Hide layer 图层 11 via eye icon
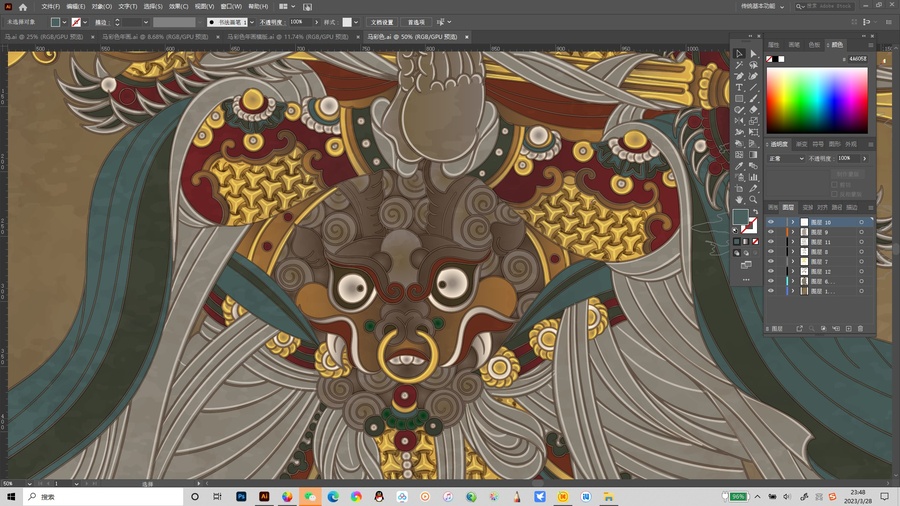This screenshot has height=506, width=900. click(x=771, y=242)
